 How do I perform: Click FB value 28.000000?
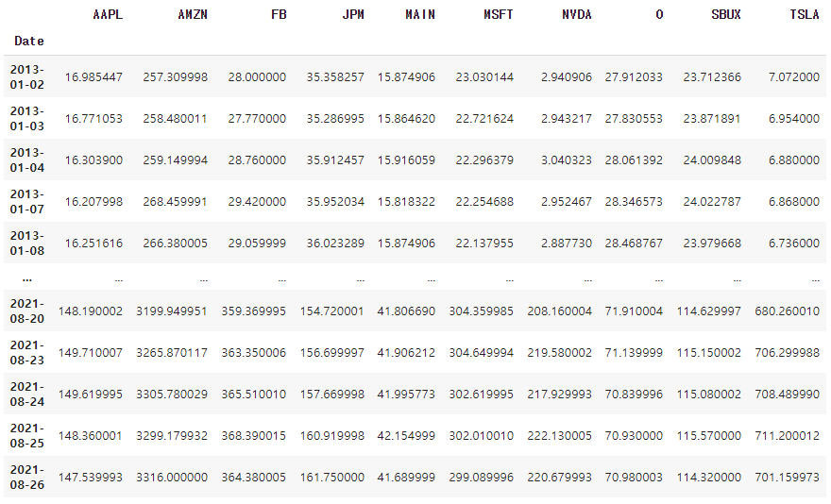pyautogui.click(x=257, y=77)
